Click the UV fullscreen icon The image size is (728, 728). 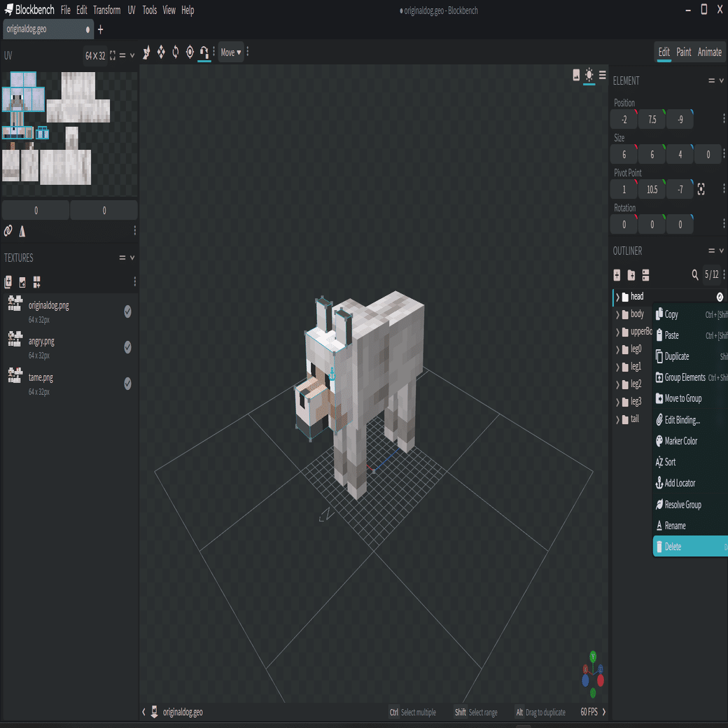[x=113, y=56]
